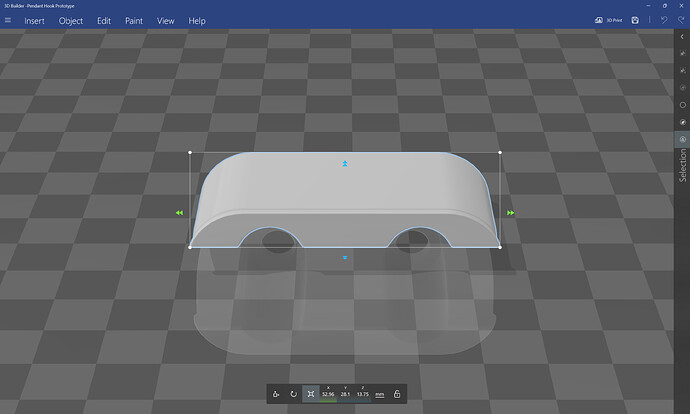Open the Paint menu
Viewport: 690px width, 414px height.
coord(134,20)
